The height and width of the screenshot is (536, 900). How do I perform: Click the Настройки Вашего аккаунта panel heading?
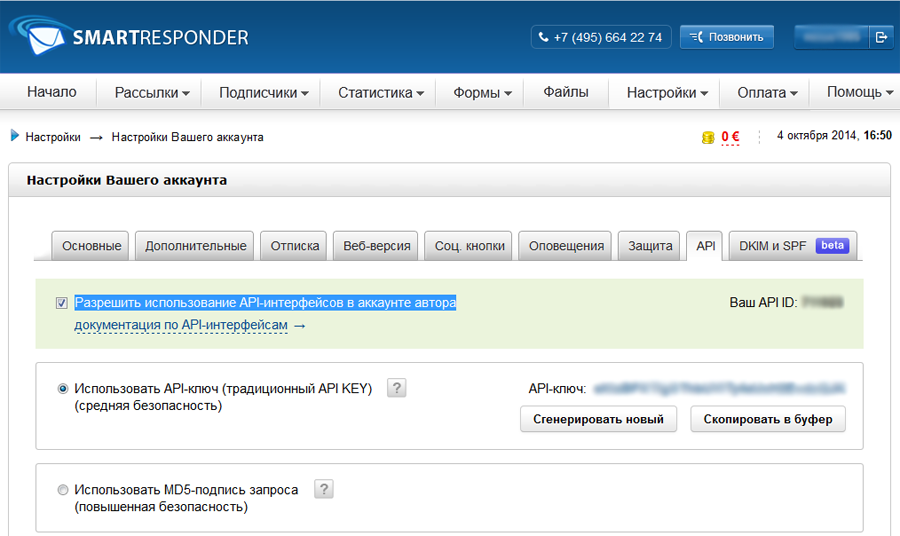click(x=127, y=180)
